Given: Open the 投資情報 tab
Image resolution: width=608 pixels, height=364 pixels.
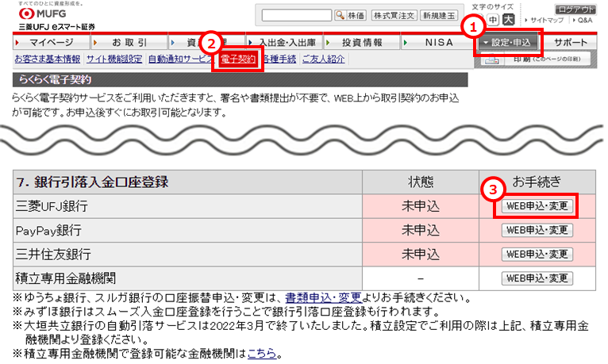Looking at the screenshot, I should click(x=362, y=42).
